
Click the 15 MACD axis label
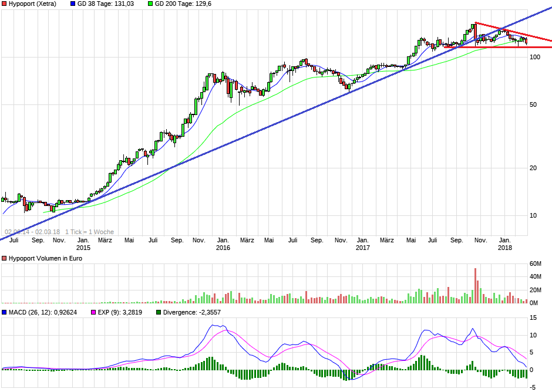(x=533, y=317)
